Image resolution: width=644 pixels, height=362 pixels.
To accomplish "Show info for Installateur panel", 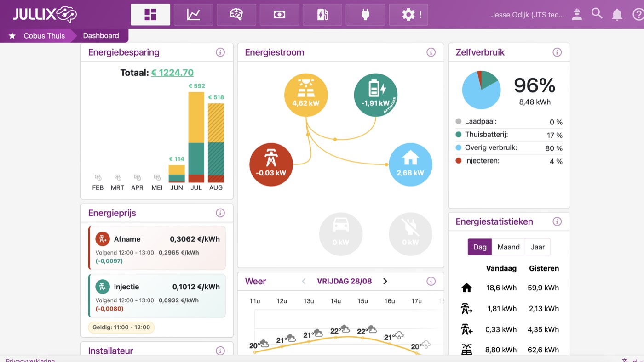I will coord(220,351).
